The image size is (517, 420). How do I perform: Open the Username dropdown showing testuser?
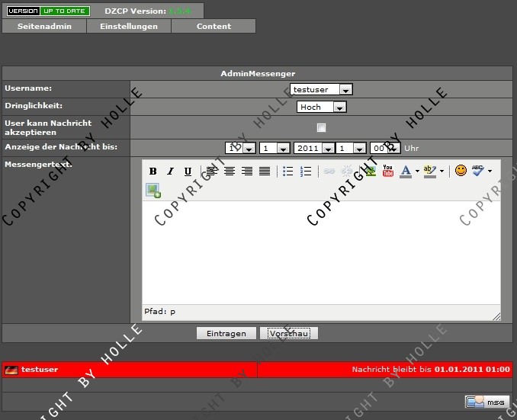click(321, 89)
